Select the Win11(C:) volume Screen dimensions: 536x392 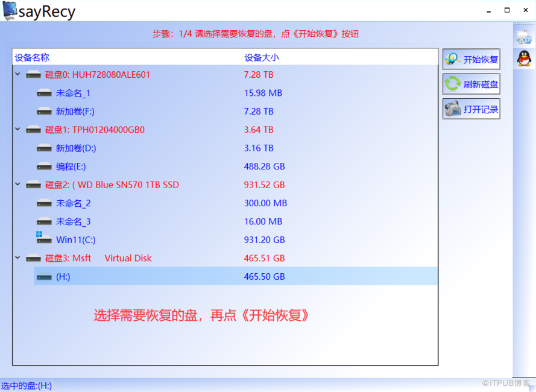pyautogui.click(x=76, y=240)
